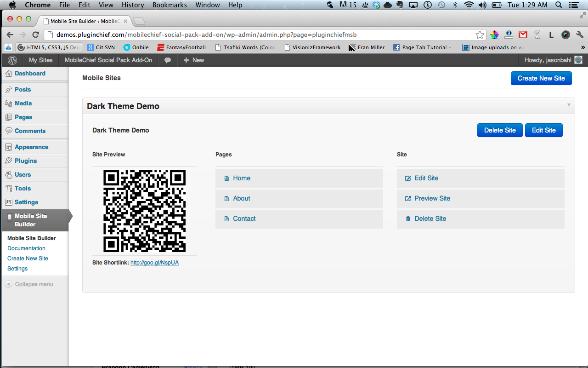Click the blue Edit Site button
This screenshot has height=368, width=588.
tap(544, 130)
